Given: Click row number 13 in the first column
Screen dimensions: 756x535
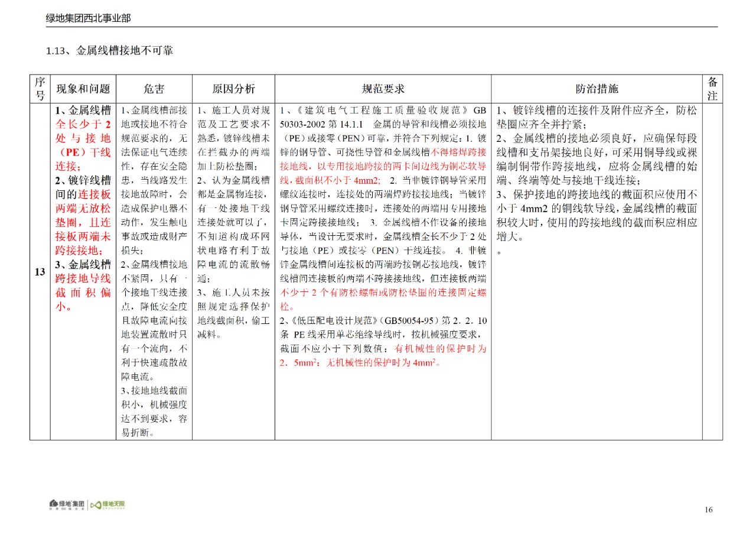Looking at the screenshot, I should [40, 272].
